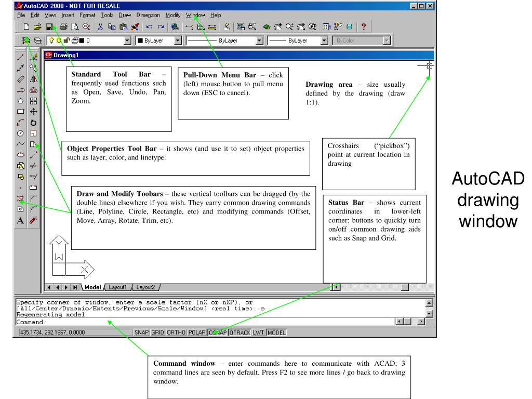Choose the Move modify tool
Viewport: 532px width, 399px height.
point(34,112)
